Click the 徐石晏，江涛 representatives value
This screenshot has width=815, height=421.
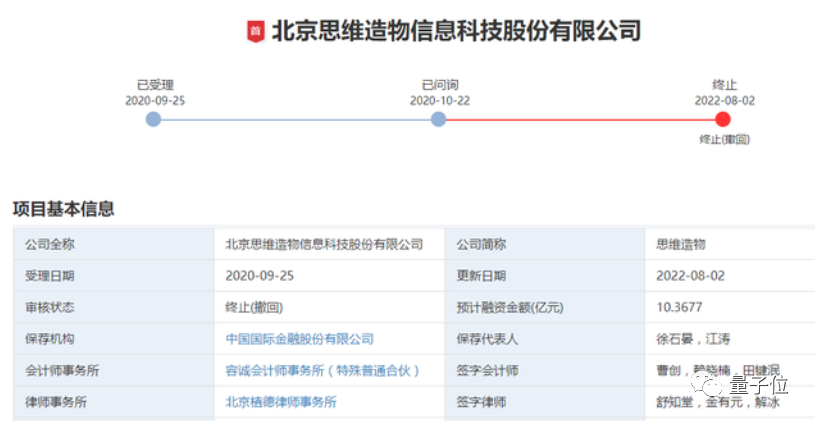(x=693, y=339)
